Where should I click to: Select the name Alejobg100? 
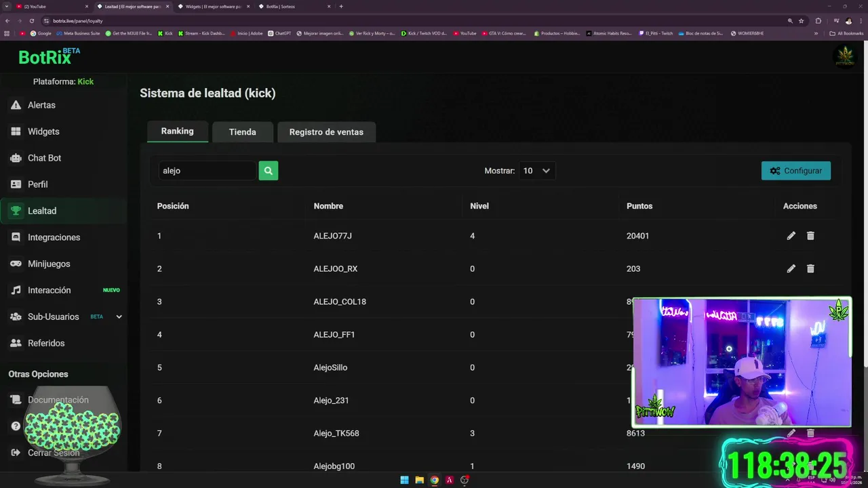[x=334, y=466]
